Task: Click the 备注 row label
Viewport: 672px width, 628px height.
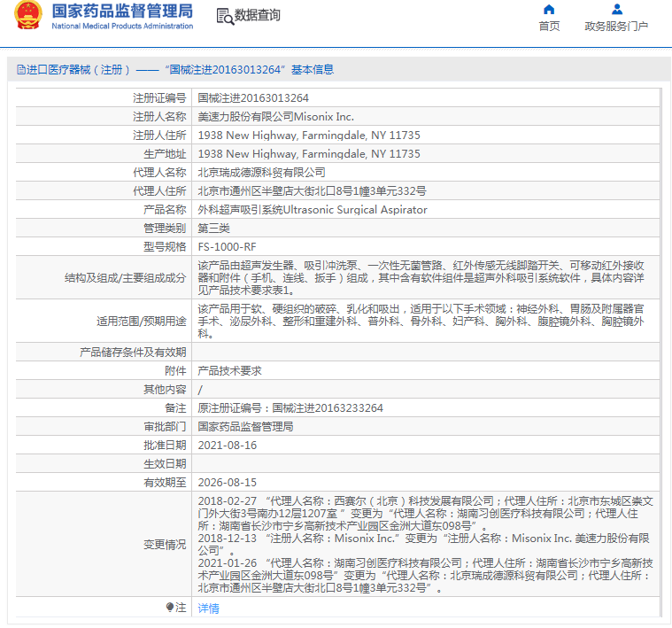Action: pos(175,408)
